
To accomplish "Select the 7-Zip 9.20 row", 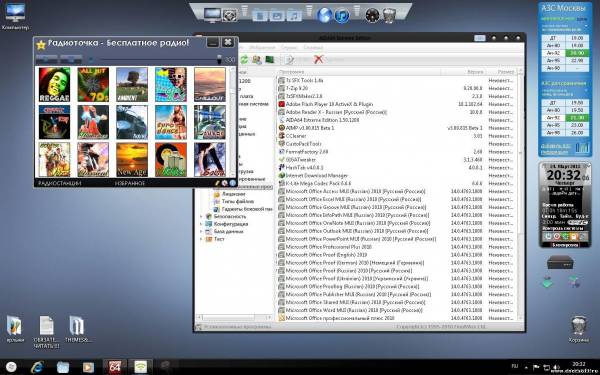I will pos(396,88).
